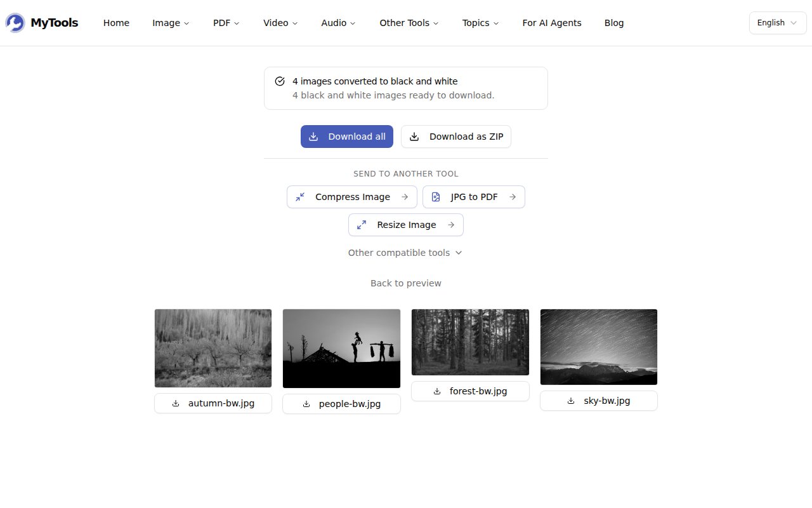Open the English language selector

pos(778,23)
